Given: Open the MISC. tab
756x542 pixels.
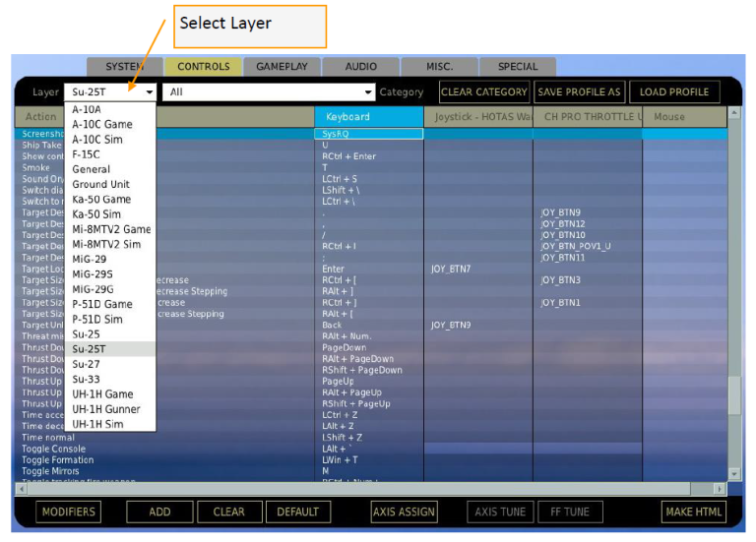Looking at the screenshot, I should tap(439, 67).
